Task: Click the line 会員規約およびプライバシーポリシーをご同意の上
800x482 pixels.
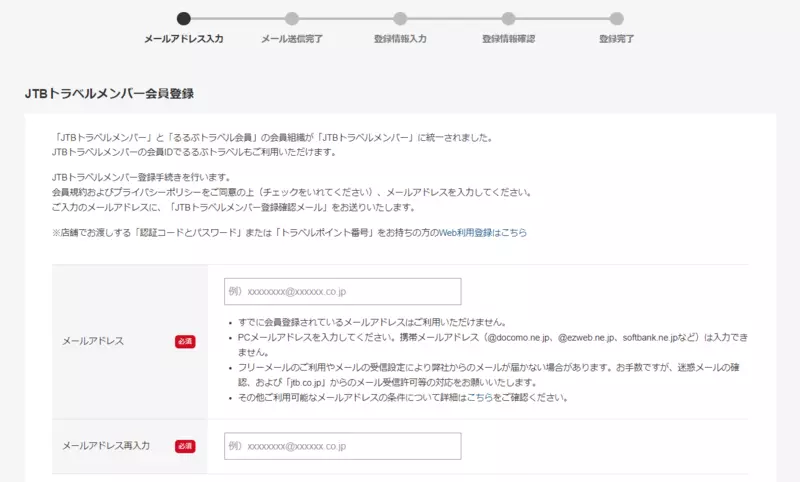Action: click(x=292, y=192)
